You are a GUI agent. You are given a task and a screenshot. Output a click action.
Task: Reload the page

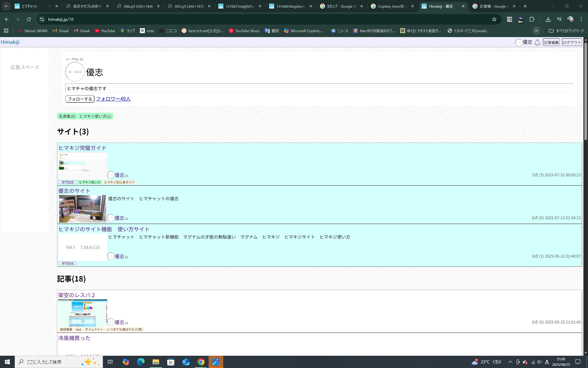(x=29, y=19)
